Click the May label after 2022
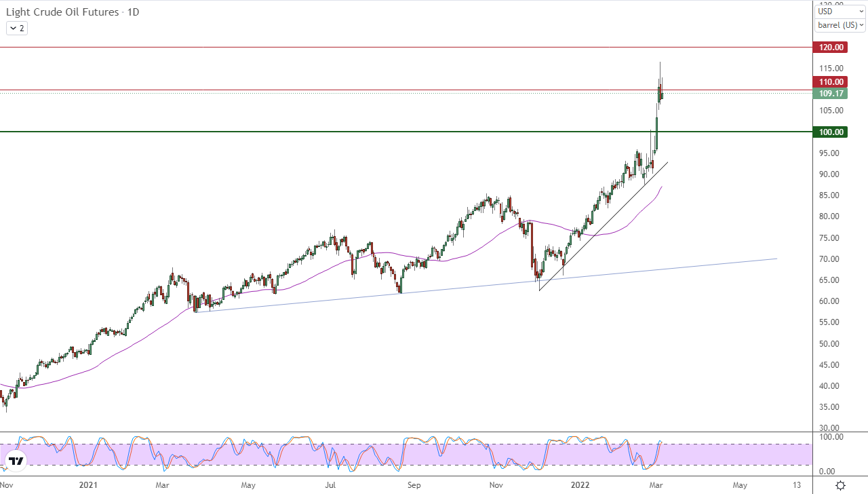Viewport: 868px width, 494px height. click(x=740, y=485)
